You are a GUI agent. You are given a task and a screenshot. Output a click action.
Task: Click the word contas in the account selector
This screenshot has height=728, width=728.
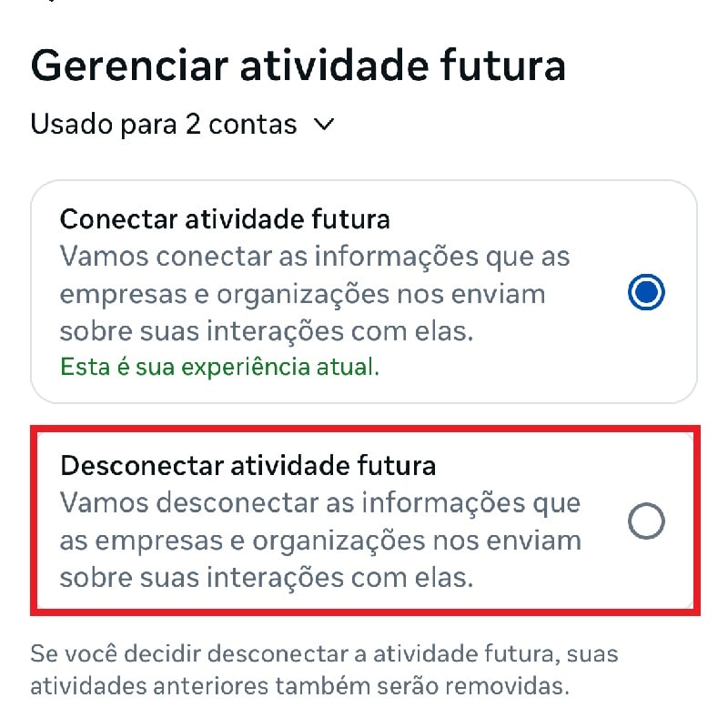253,125
